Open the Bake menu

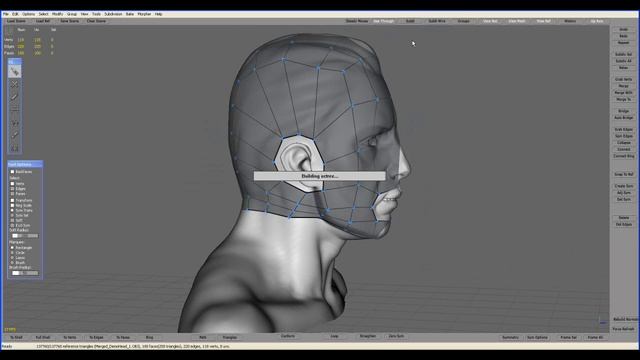tap(130, 14)
